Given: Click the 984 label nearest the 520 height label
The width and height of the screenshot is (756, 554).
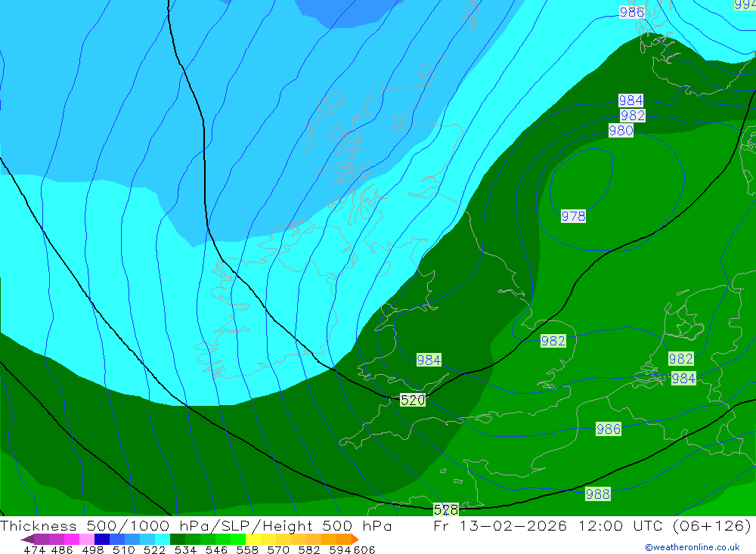Looking at the screenshot, I should click(429, 361).
